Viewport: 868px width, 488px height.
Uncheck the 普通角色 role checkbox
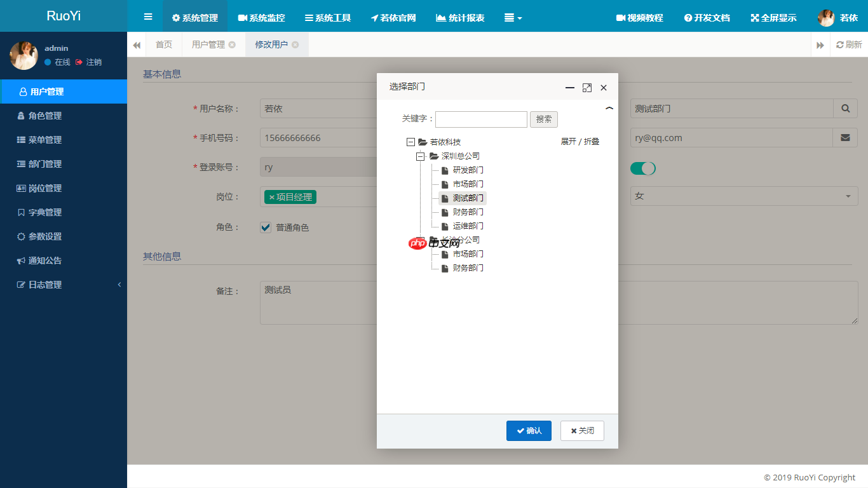click(265, 227)
